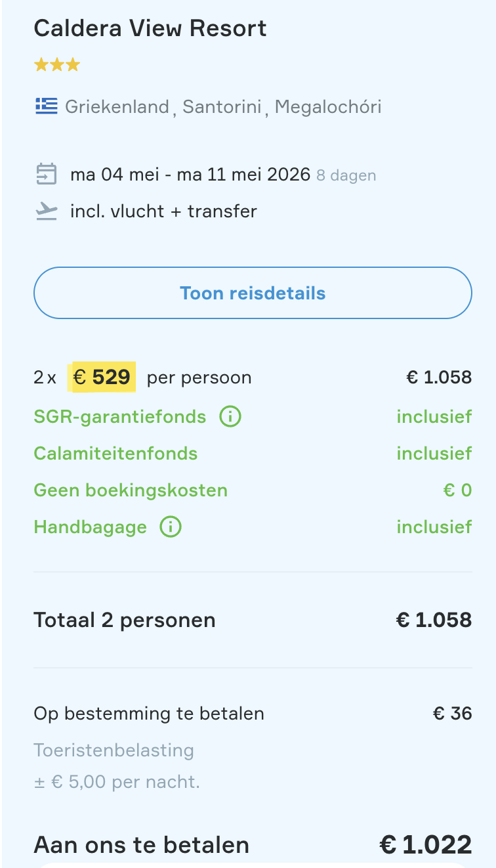Viewport: 496px width, 868px height.
Task: Click the Santorini location link
Action: click(x=222, y=106)
